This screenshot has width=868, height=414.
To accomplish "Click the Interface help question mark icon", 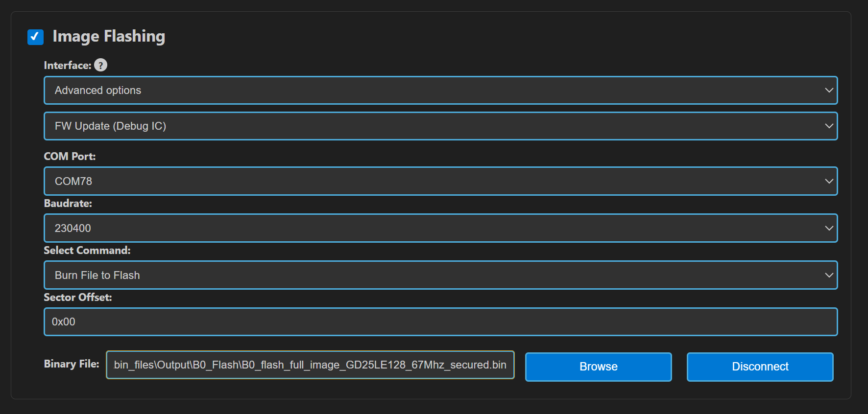I will tap(100, 65).
